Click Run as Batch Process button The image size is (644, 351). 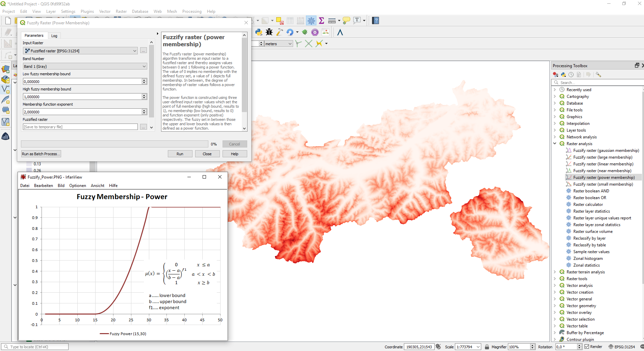click(41, 154)
